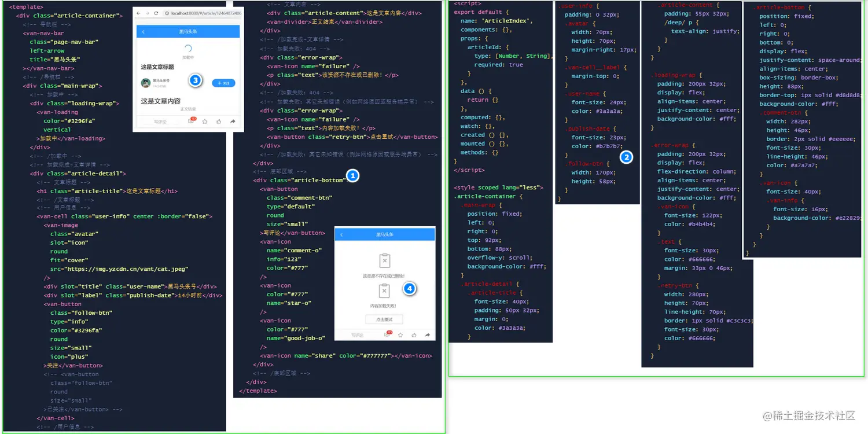Click the CSS line 'flex-direction: column;'
This screenshot has width=868, height=434.
coord(697,171)
